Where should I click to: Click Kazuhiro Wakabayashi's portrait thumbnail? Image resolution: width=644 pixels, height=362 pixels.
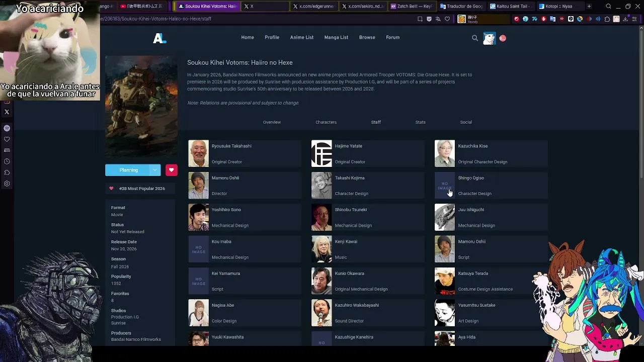pos(321,313)
